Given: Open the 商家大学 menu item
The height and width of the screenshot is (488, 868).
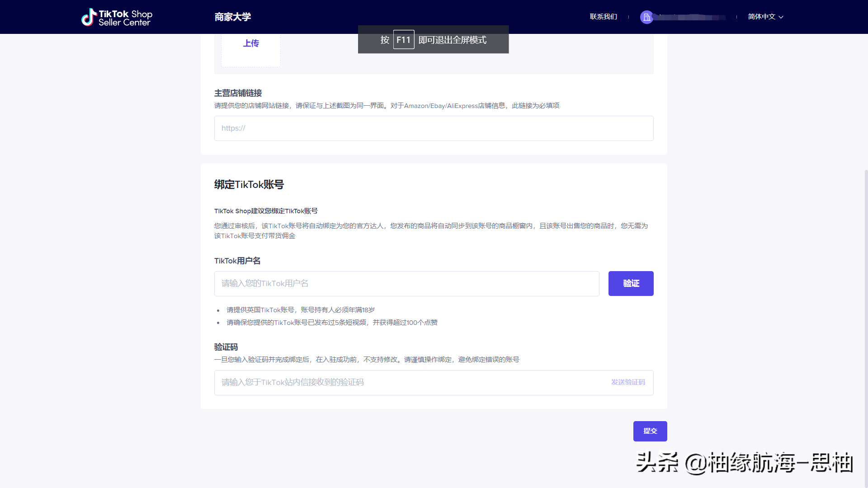Looking at the screenshot, I should pyautogui.click(x=232, y=17).
